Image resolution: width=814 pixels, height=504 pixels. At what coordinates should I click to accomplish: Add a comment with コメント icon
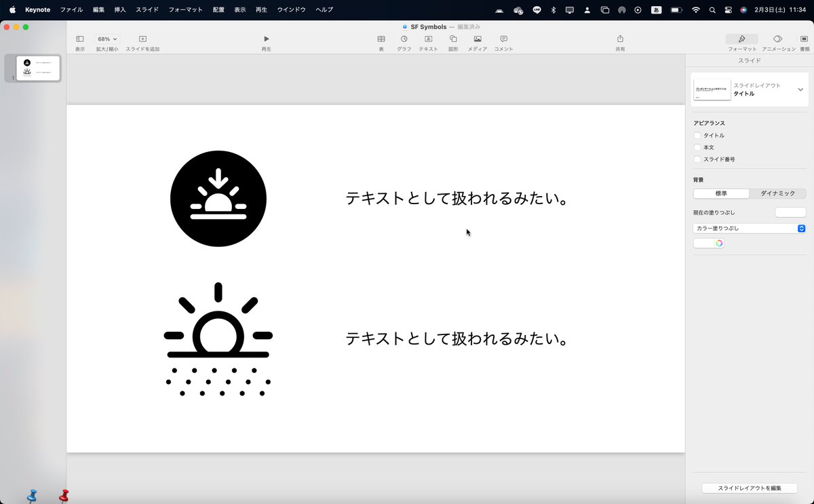pos(503,39)
